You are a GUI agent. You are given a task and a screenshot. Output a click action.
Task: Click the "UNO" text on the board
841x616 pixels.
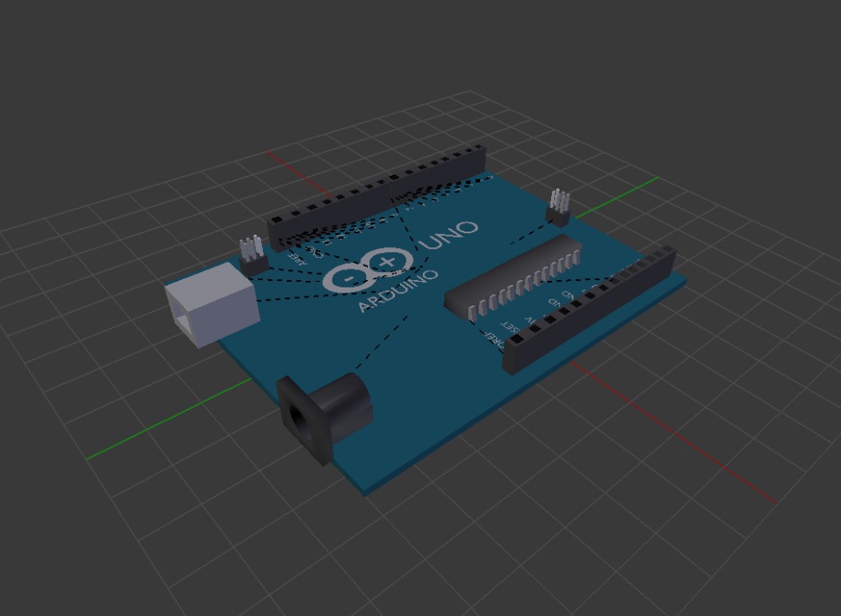[449, 236]
